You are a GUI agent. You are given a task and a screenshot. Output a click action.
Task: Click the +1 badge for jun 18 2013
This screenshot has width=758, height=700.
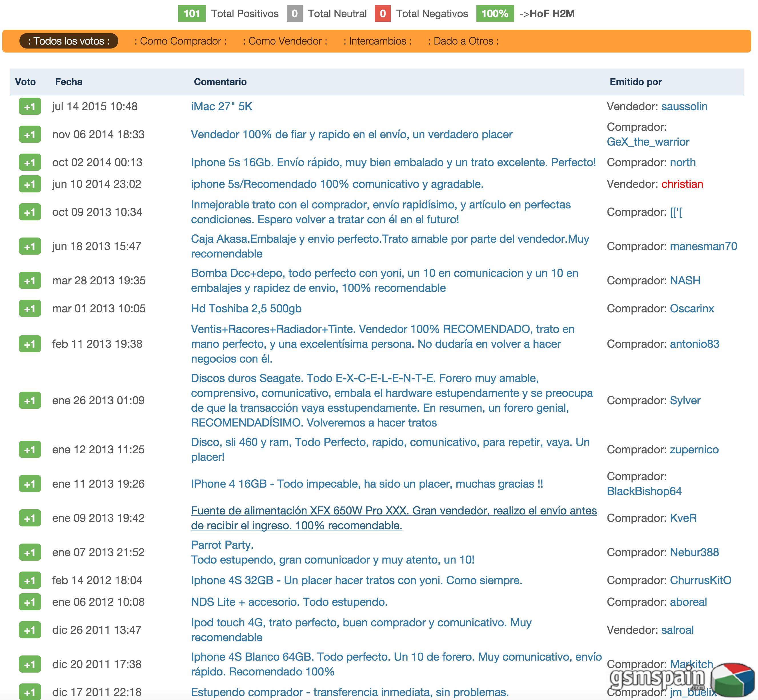click(30, 246)
